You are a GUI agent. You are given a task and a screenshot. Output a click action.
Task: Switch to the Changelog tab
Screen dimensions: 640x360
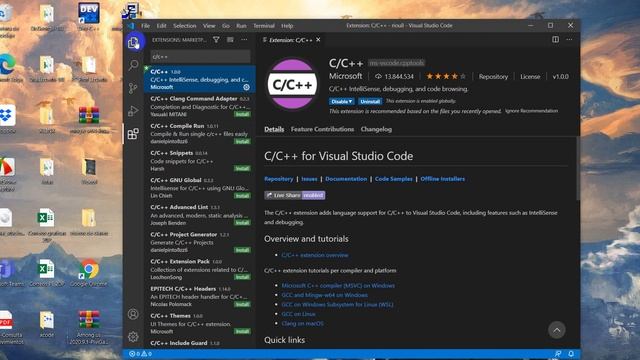pyautogui.click(x=376, y=129)
